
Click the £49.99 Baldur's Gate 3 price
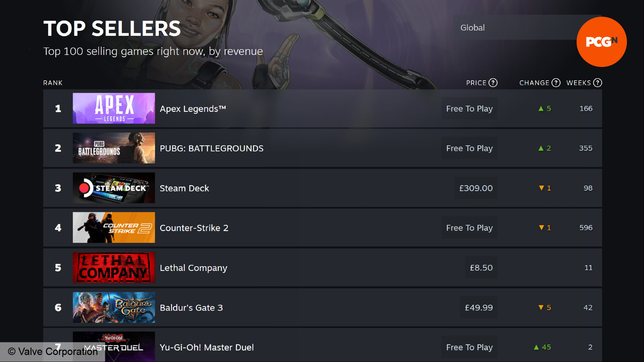tap(479, 307)
